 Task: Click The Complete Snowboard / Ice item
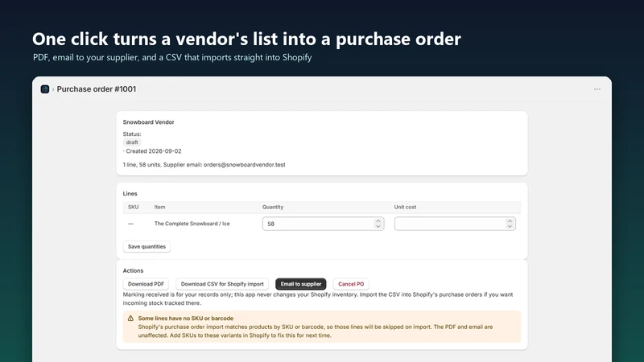(x=192, y=224)
